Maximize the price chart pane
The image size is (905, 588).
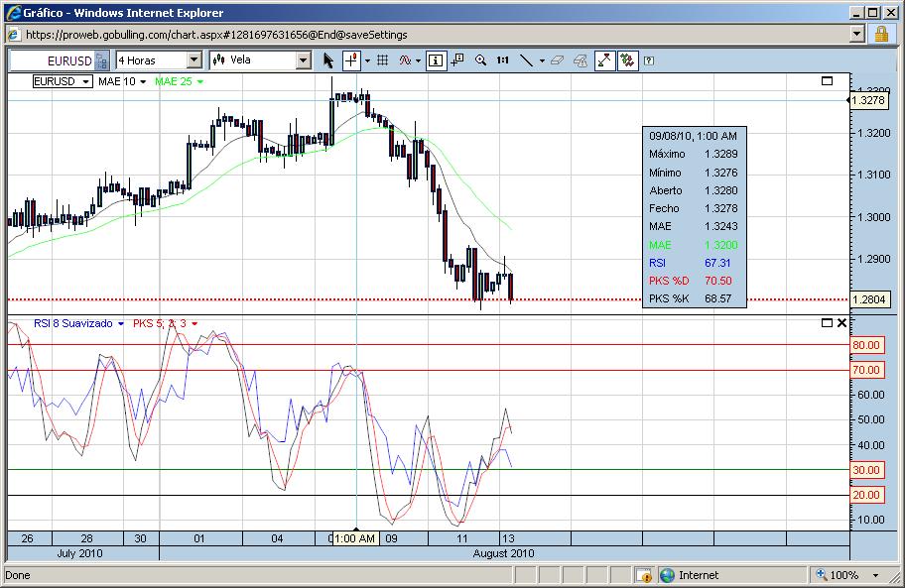click(x=827, y=80)
